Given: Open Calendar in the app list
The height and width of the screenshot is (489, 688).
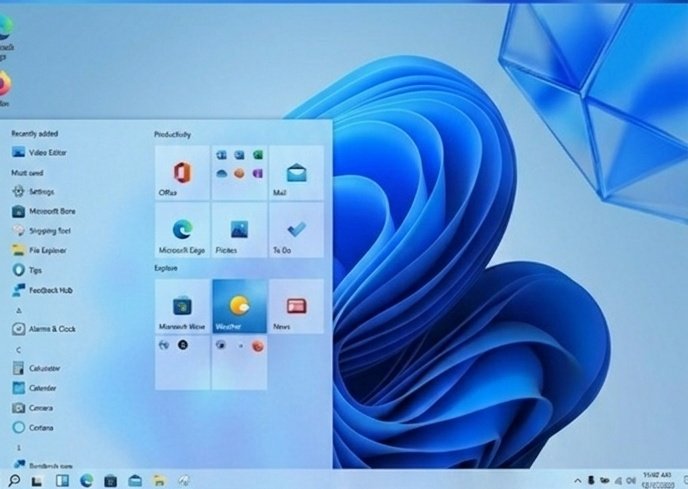Looking at the screenshot, I should click(x=34, y=388).
